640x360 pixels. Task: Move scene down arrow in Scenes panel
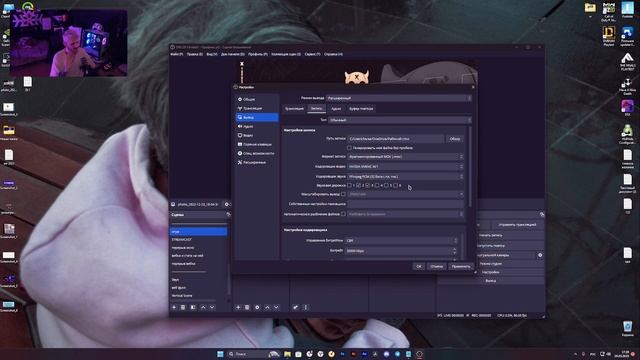click(x=212, y=307)
